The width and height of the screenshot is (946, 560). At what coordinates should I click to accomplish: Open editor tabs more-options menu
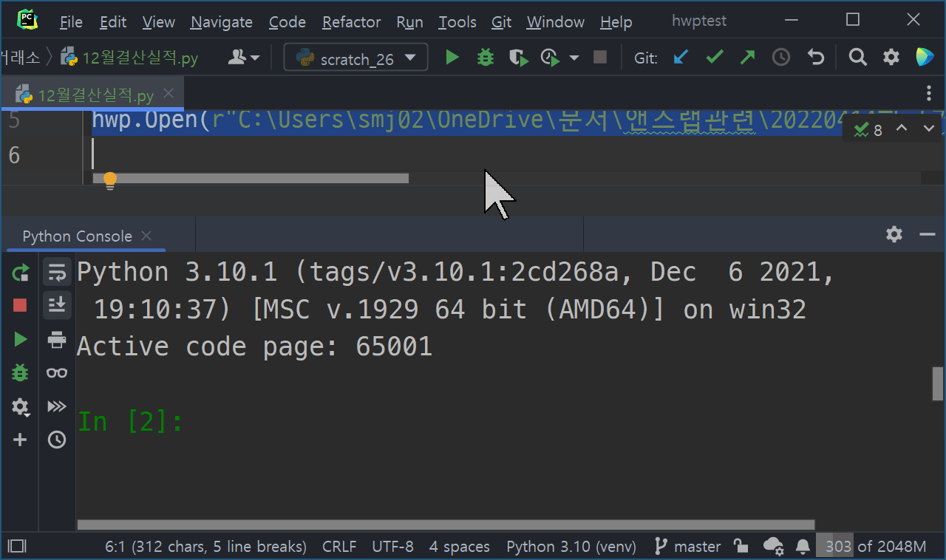tap(929, 93)
